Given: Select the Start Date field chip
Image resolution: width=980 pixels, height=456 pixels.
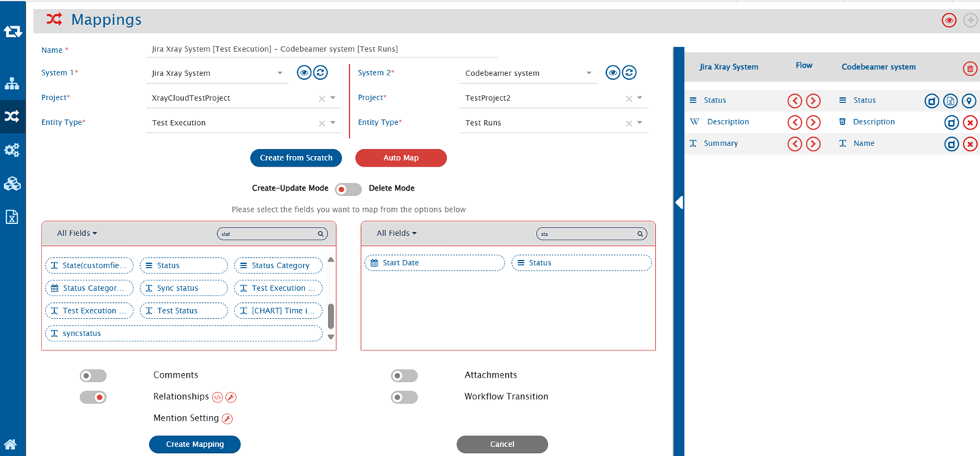Looking at the screenshot, I should tap(433, 263).
